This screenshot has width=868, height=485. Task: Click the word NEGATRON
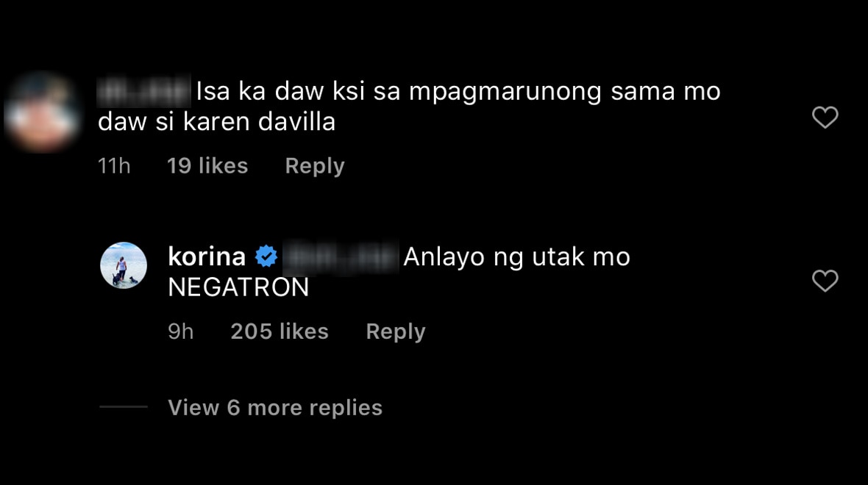[x=238, y=287]
